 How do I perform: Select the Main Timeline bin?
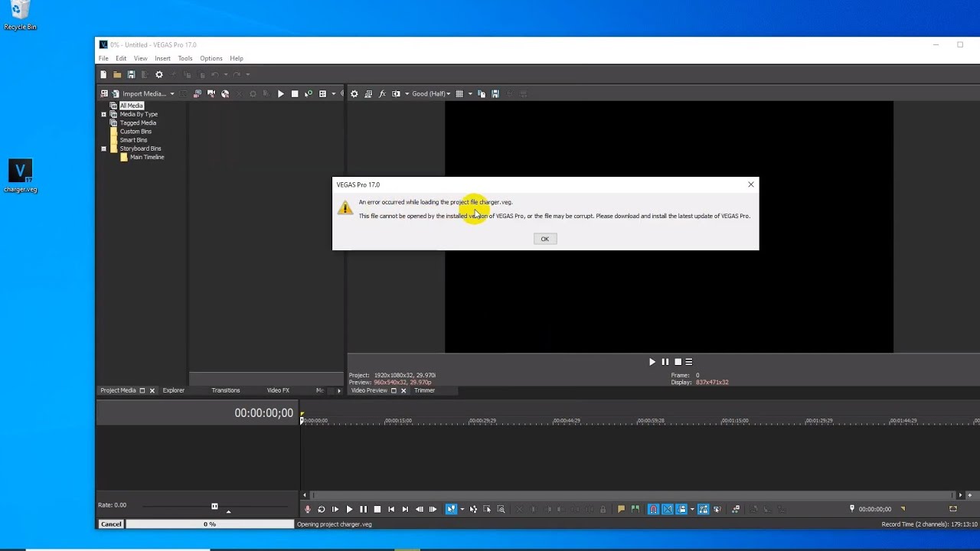[x=147, y=157]
